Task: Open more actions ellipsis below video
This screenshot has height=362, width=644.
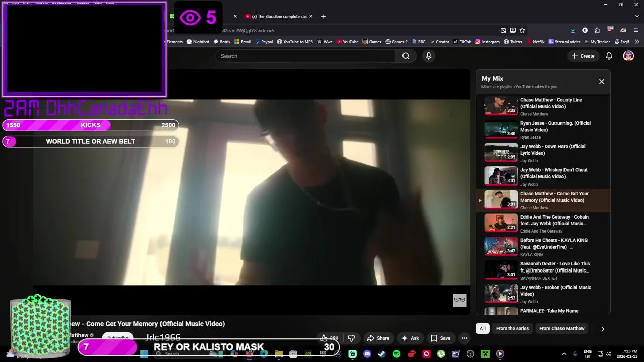Action: click(x=464, y=338)
